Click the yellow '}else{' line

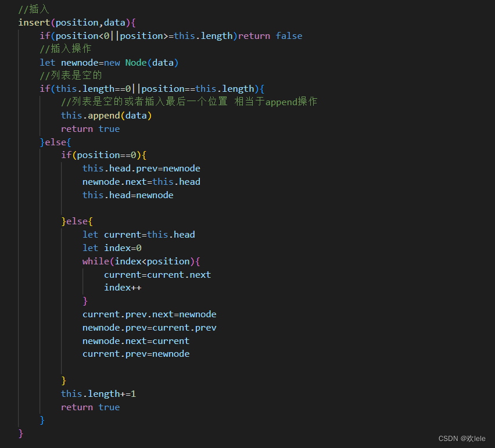tap(77, 221)
